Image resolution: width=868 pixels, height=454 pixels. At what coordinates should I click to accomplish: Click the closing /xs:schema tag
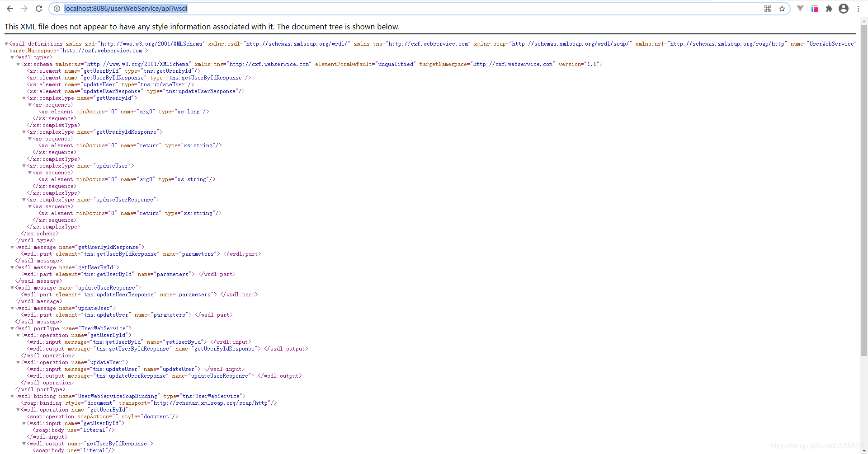pyautogui.click(x=40, y=234)
